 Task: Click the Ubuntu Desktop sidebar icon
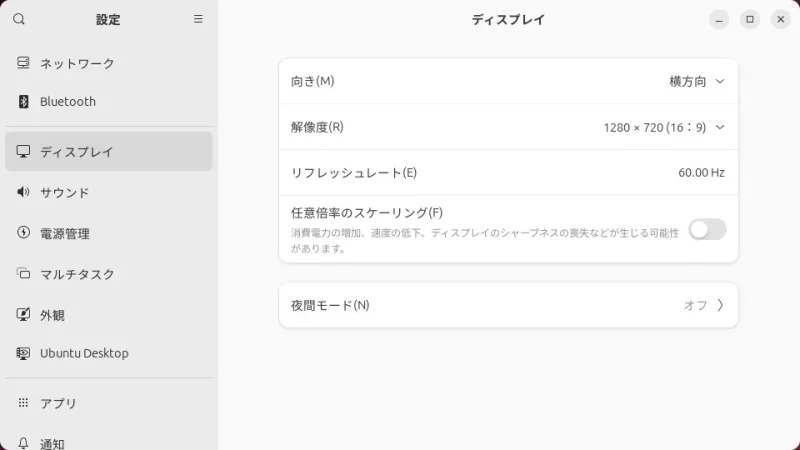[x=24, y=353]
